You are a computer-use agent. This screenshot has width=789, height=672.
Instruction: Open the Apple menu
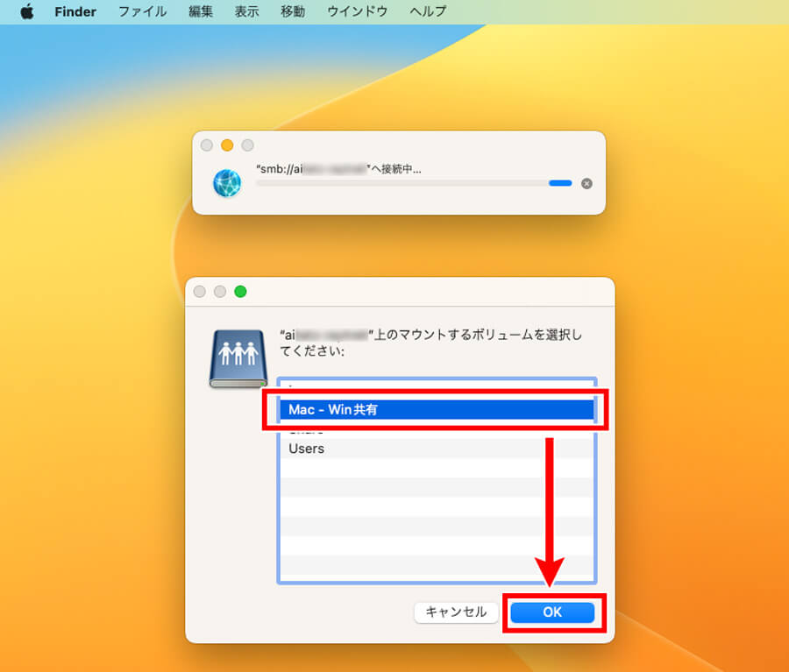(27, 11)
